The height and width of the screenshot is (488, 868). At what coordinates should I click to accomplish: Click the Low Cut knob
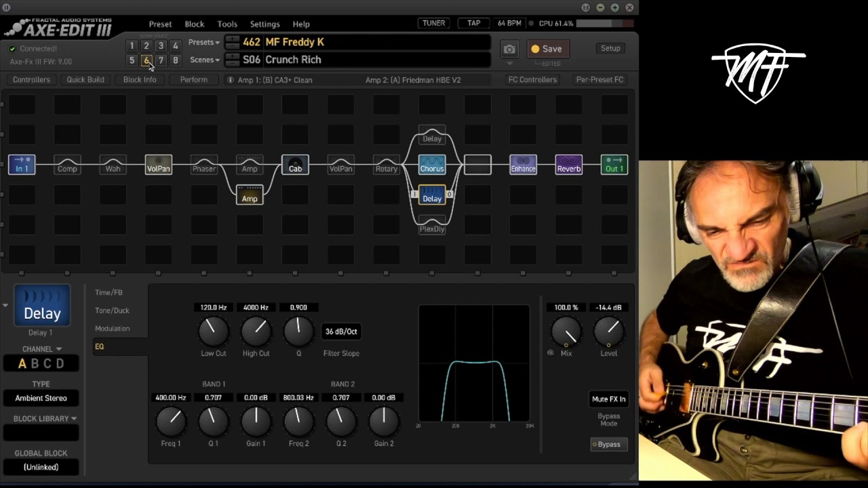coord(213,331)
